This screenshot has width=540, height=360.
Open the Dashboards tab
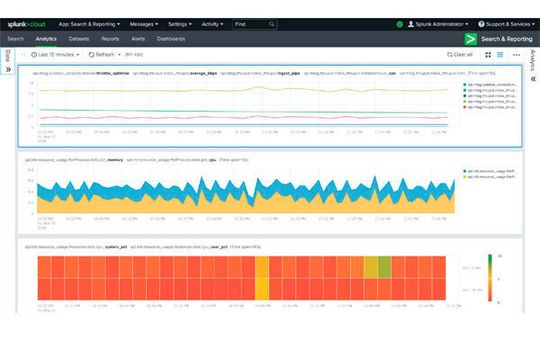pyautogui.click(x=171, y=39)
